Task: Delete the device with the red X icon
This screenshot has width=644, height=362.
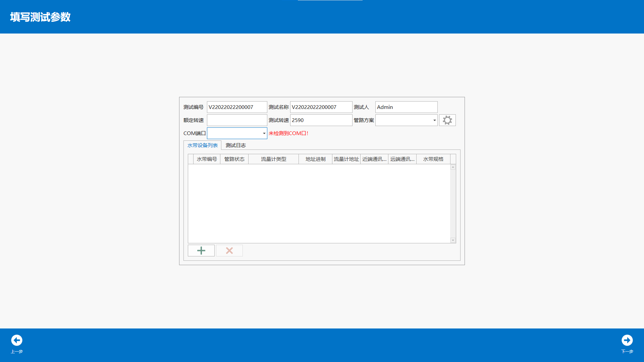Action: coord(229,250)
